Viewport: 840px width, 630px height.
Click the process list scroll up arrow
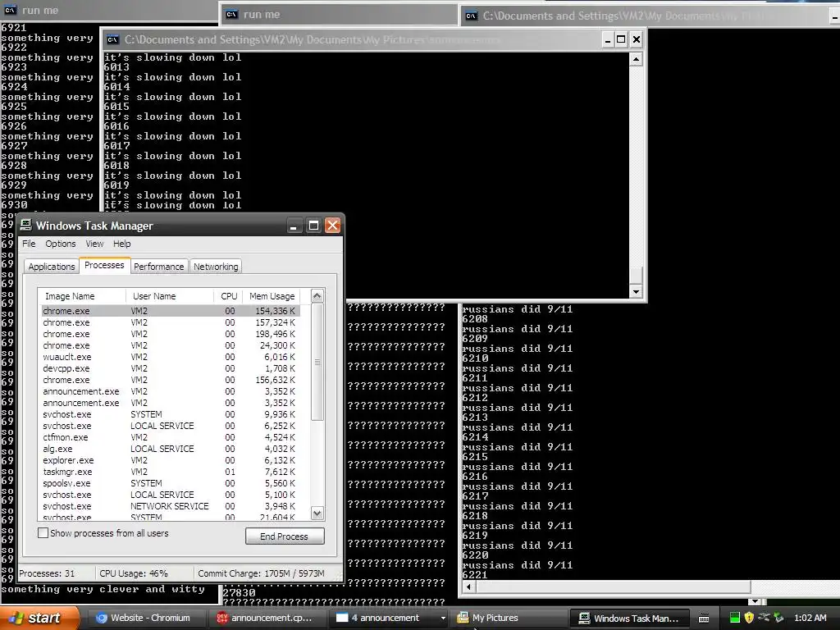pyautogui.click(x=317, y=295)
